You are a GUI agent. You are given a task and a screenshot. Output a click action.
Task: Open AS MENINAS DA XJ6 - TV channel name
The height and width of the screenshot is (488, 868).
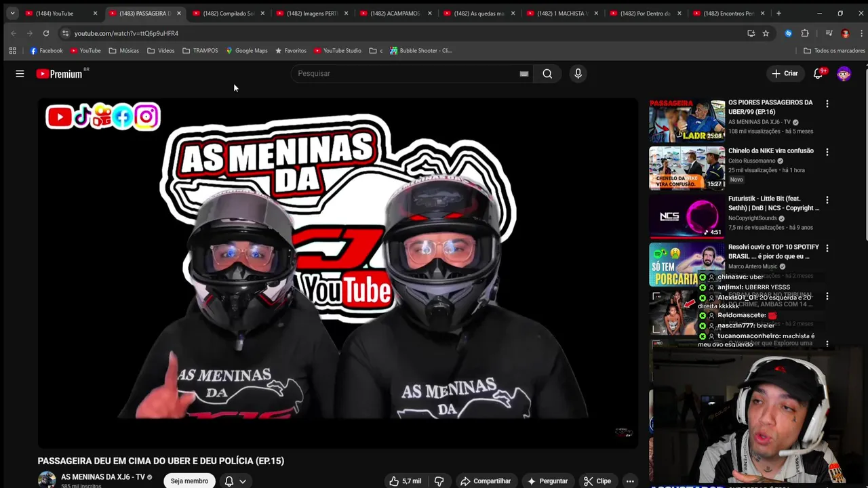(x=103, y=477)
